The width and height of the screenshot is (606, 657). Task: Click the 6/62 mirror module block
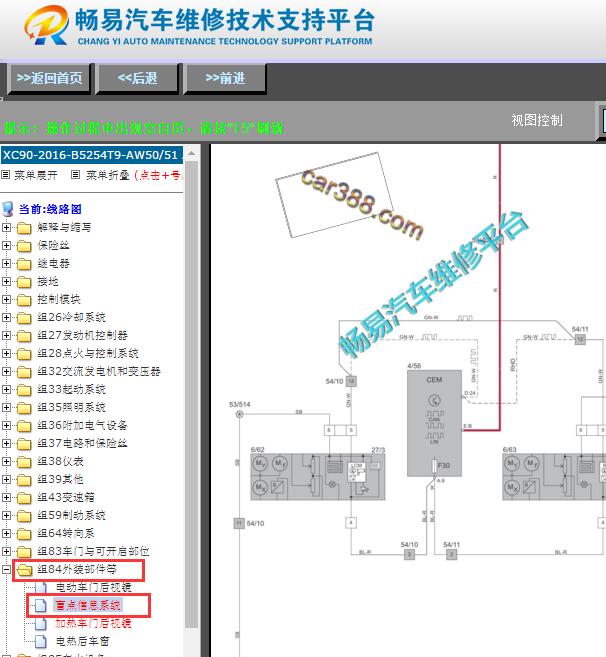[x=318, y=477]
